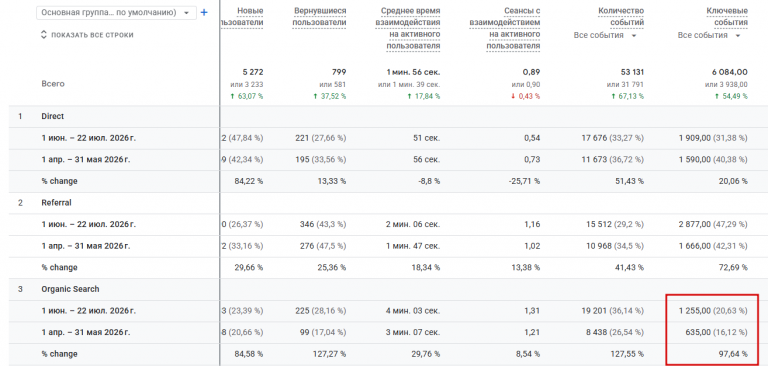Screen dimensions: 768x366
Task: Open the primary channel group dimension dropdown
Action: pos(117,13)
